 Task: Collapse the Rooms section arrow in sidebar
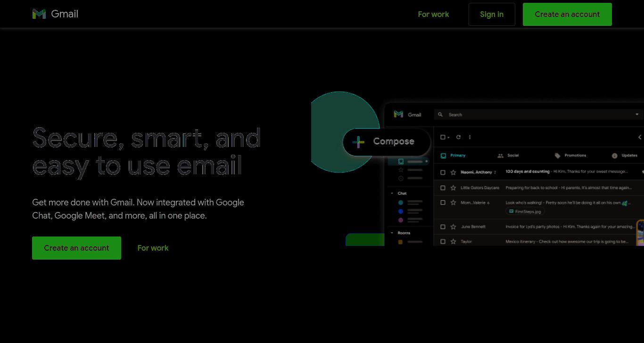(392, 233)
